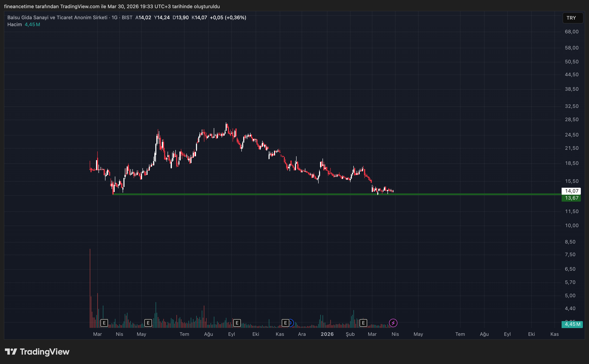Viewport: 589px width, 364px height.
Task: Select the green 13,67 price level label
Action: click(571, 198)
